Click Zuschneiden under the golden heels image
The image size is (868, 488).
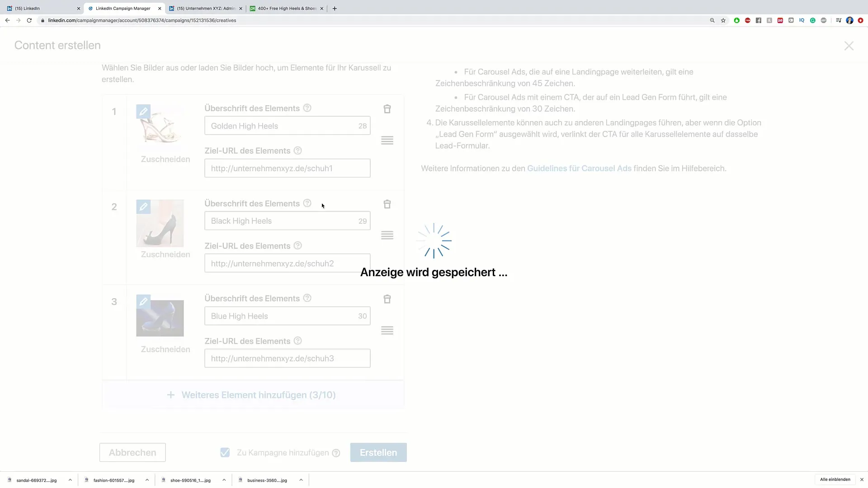165,159
